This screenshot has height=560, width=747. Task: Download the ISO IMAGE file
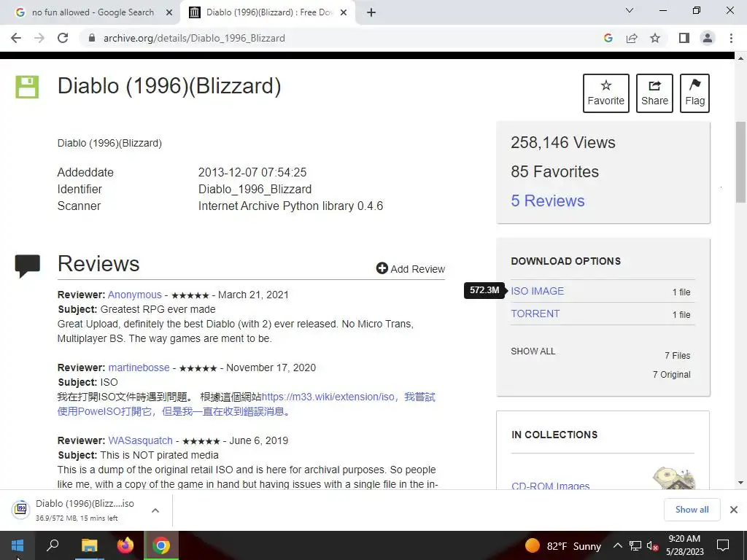tap(538, 291)
